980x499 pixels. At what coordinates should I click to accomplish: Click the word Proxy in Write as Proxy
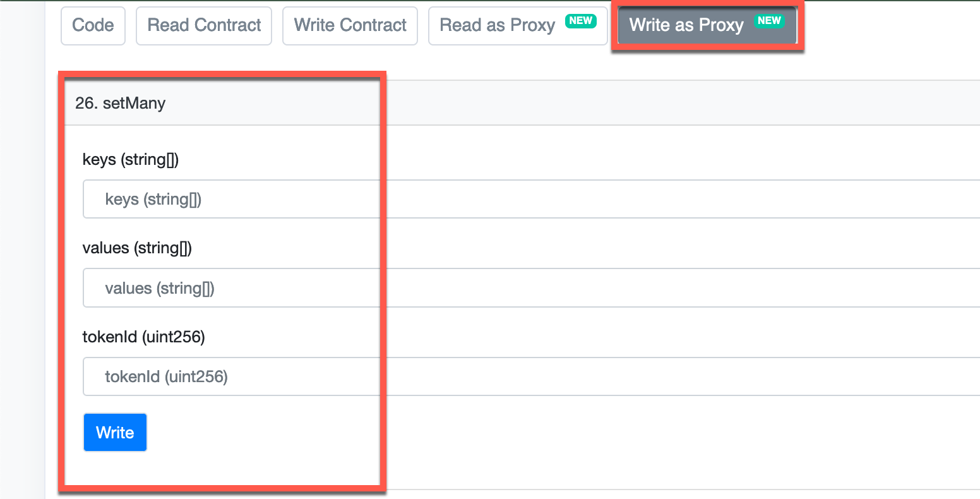pyautogui.click(x=721, y=25)
